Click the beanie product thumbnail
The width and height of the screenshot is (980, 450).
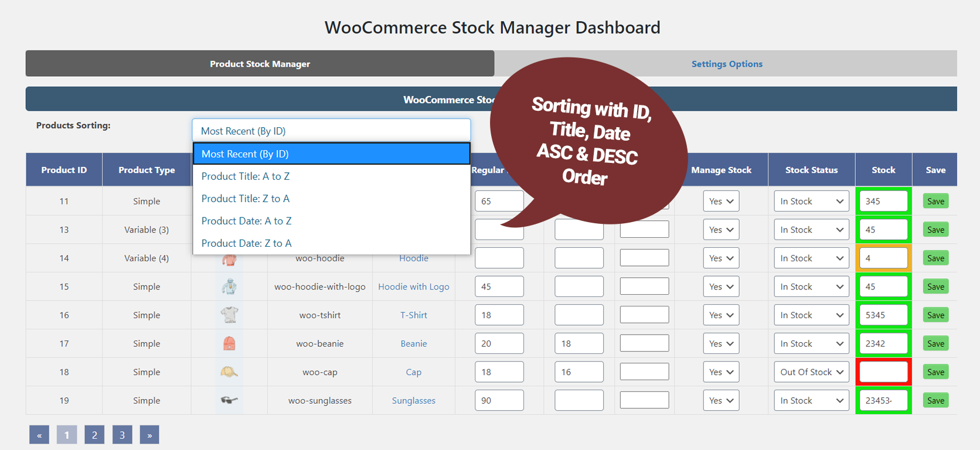tap(229, 343)
